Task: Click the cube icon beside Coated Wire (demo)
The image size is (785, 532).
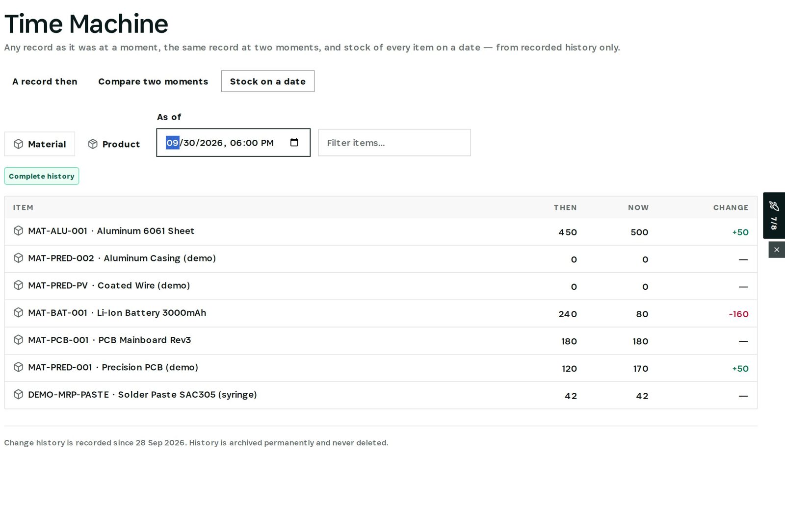Action: pos(18,285)
